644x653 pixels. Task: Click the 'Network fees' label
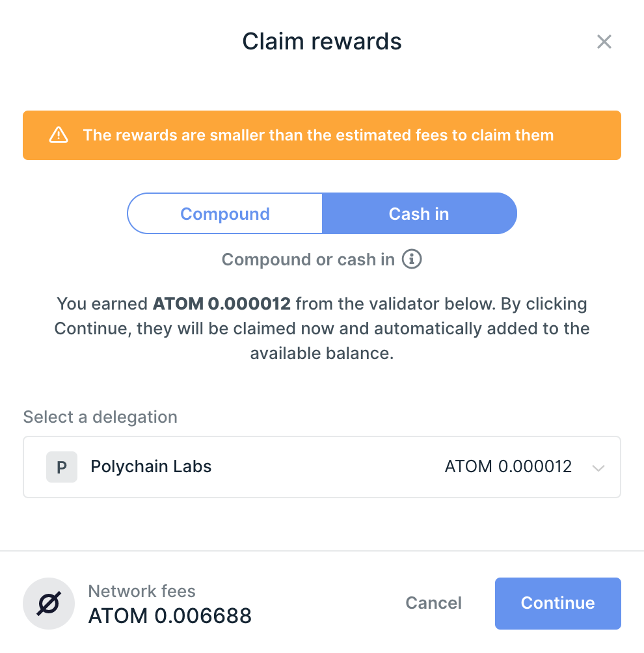point(142,591)
